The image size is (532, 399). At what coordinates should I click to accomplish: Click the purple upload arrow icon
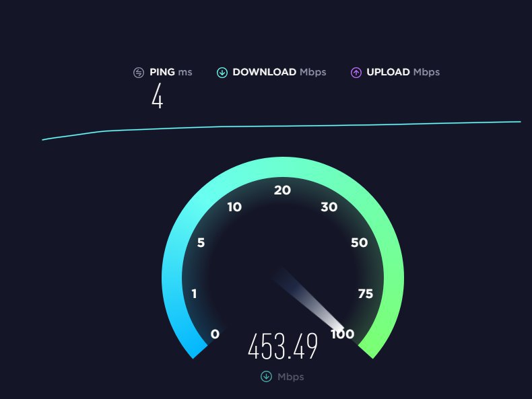[356, 72]
